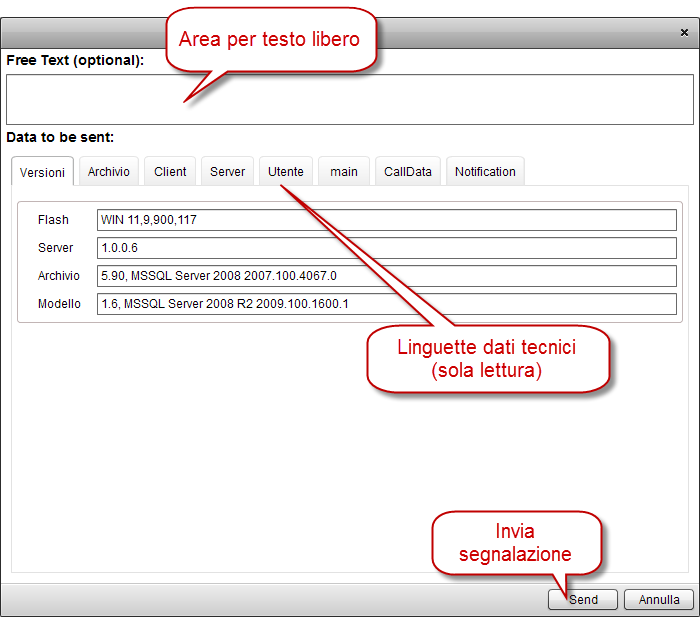
Task: Click the 'Linguette dati tecnici' callout
Action: click(x=487, y=359)
